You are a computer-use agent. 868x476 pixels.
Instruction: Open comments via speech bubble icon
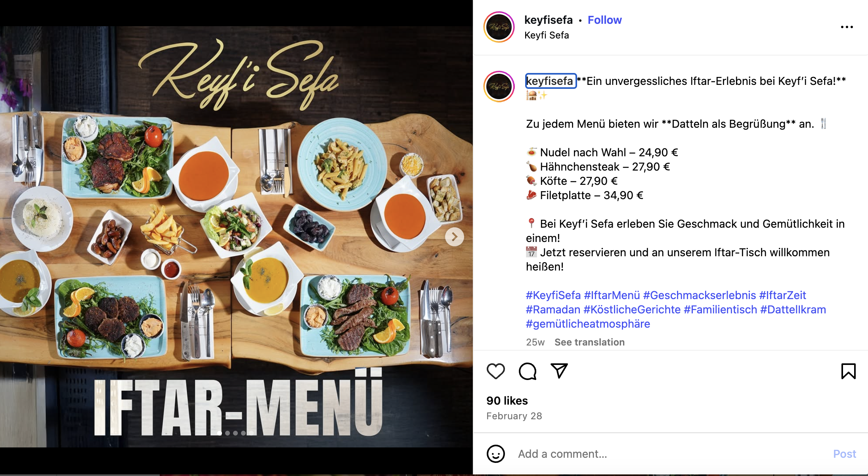pyautogui.click(x=528, y=371)
